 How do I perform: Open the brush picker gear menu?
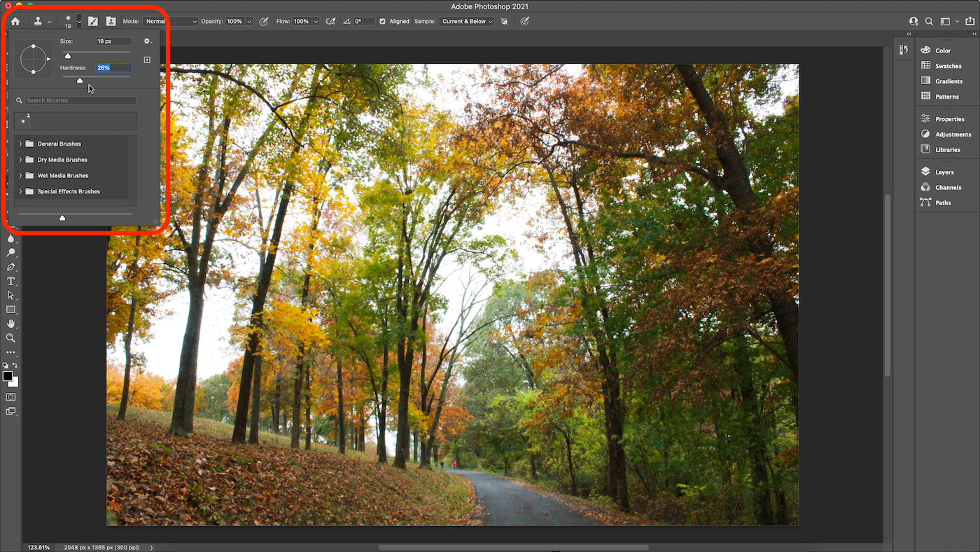click(x=147, y=42)
